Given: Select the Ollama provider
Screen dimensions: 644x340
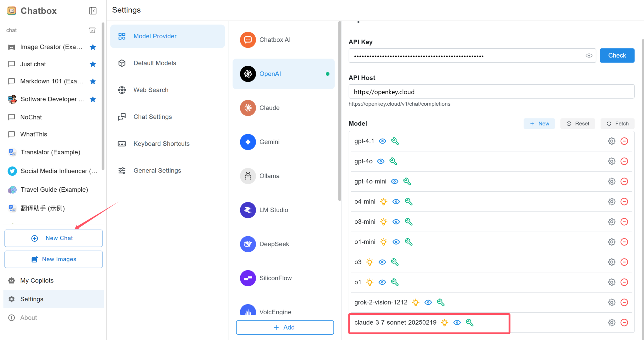Looking at the screenshot, I should click(284, 176).
